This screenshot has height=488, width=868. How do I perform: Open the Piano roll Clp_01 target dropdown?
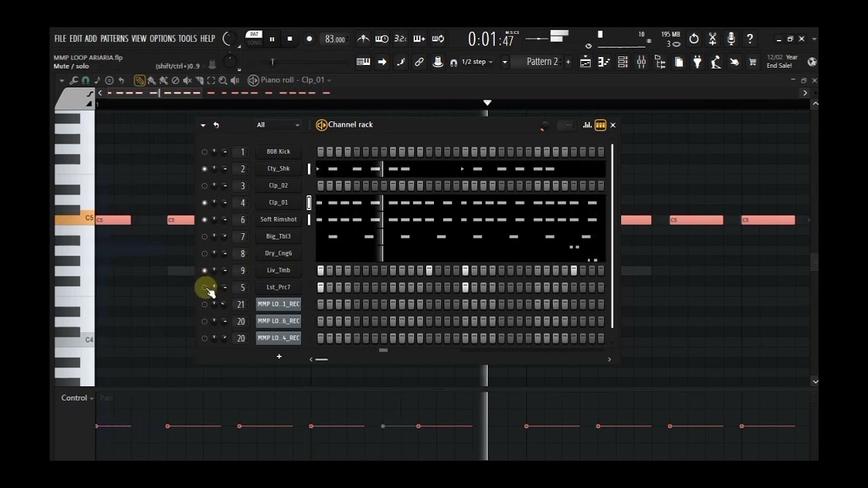click(x=297, y=80)
